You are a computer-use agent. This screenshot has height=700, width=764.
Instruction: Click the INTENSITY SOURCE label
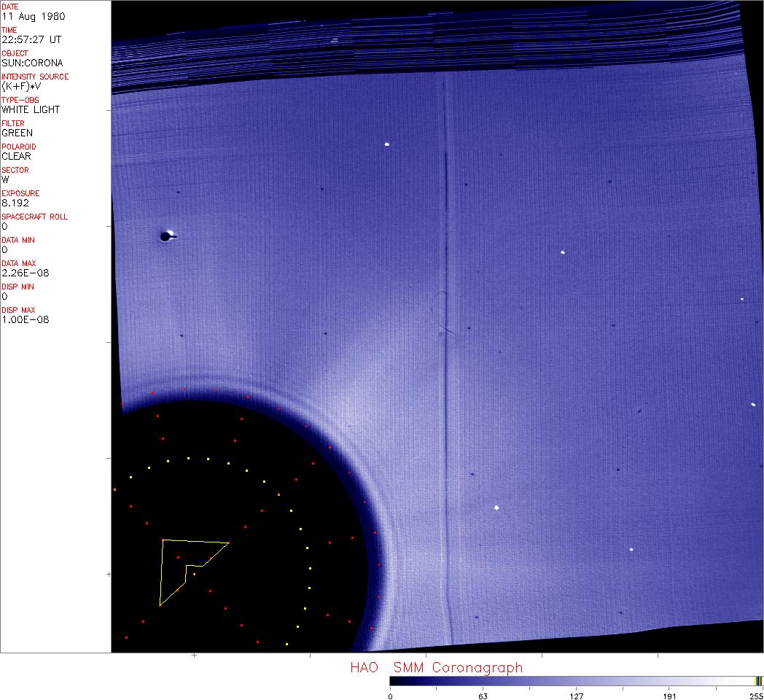click(35, 77)
